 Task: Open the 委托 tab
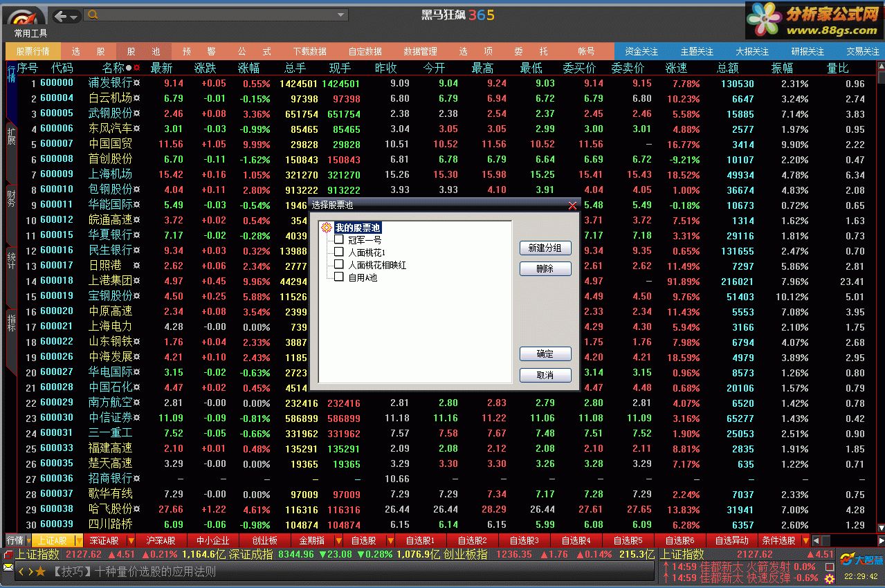pos(531,51)
